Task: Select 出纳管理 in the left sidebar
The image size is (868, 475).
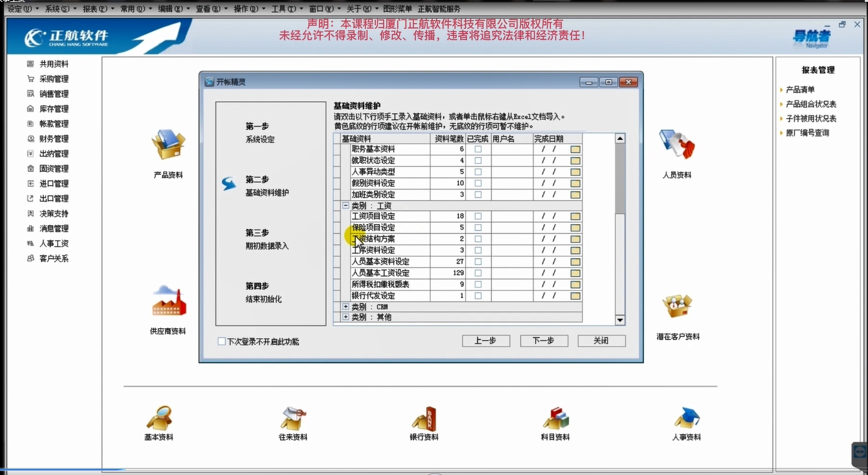Action: (x=54, y=154)
